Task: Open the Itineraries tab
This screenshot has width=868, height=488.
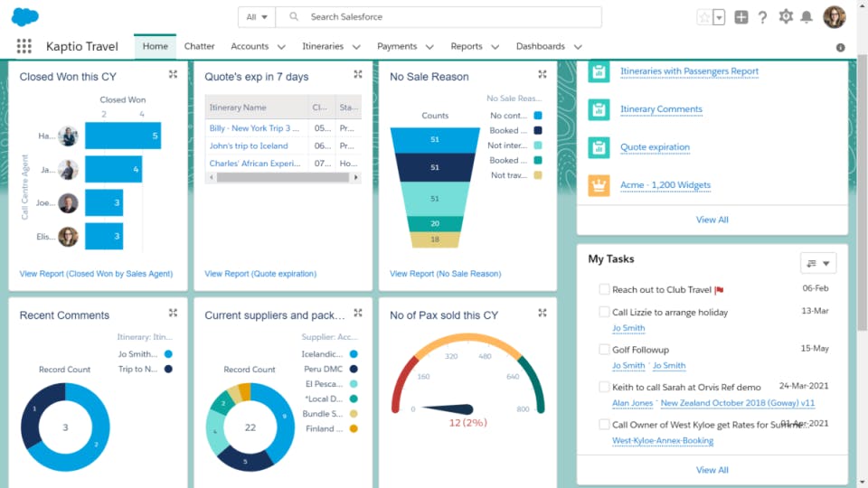Action: 323,46
